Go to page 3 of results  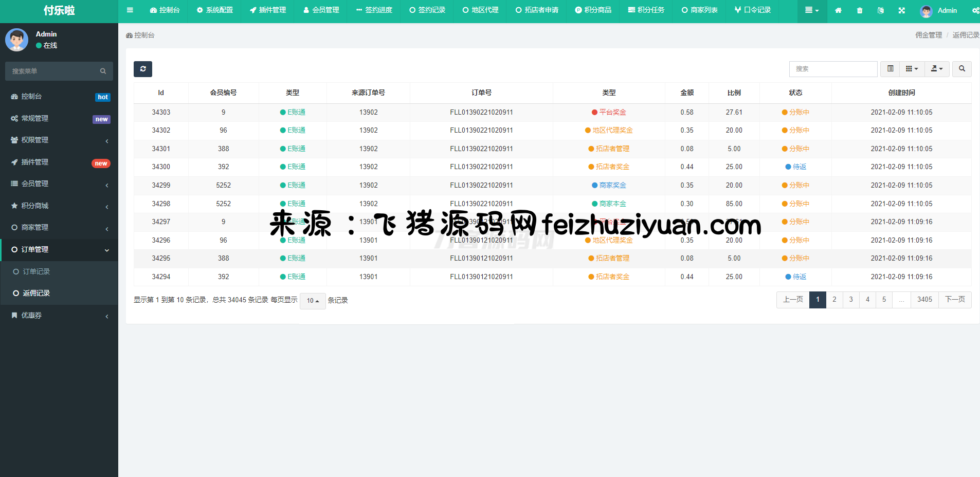pos(851,300)
